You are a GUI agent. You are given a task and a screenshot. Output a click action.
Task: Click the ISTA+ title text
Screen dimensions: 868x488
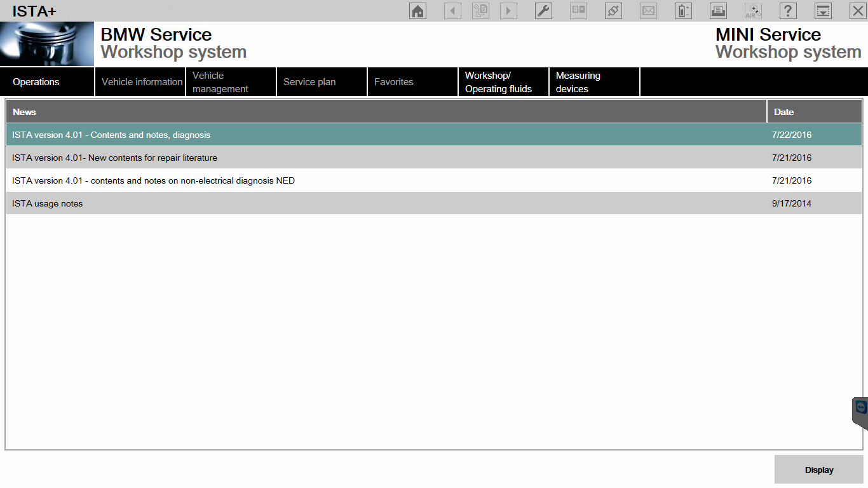(34, 11)
